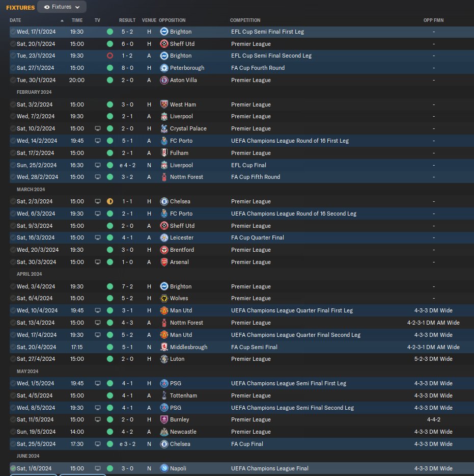Toggle the checkmark for Wed, 17/1/2024 fixture
The width and height of the screenshot is (474, 476).
coord(13,32)
